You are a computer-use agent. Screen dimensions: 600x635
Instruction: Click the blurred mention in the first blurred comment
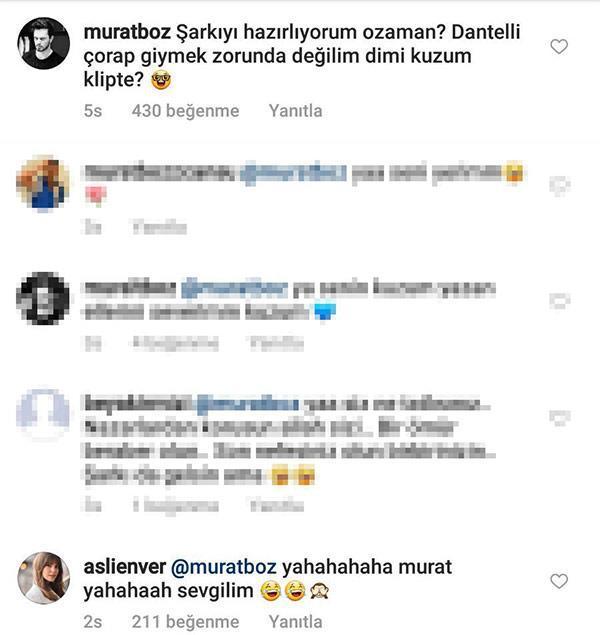(294, 173)
